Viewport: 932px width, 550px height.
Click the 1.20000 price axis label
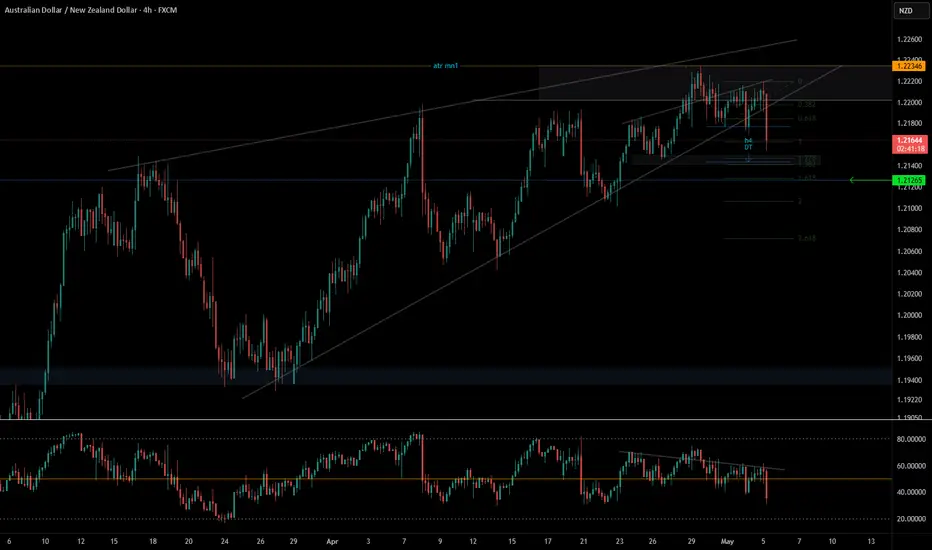(x=909, y=315)
